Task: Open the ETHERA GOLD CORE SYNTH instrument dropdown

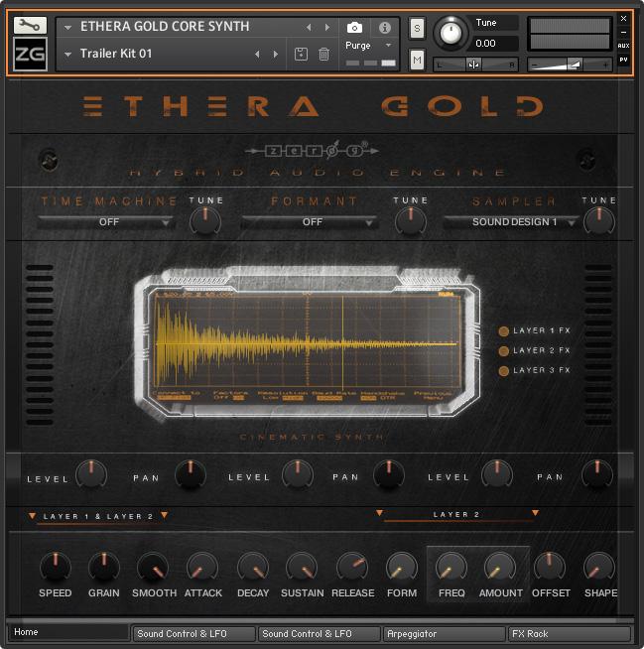Action: coord(67,28)
